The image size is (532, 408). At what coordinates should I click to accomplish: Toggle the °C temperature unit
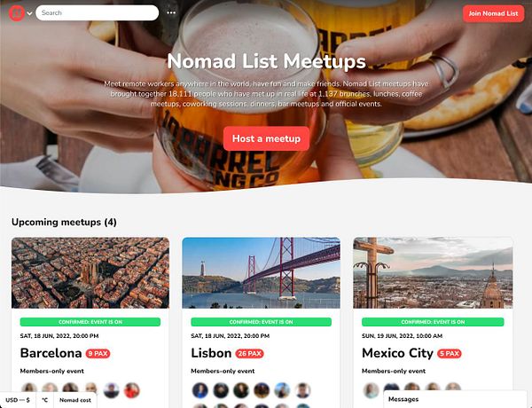click(x=45, y=400)
